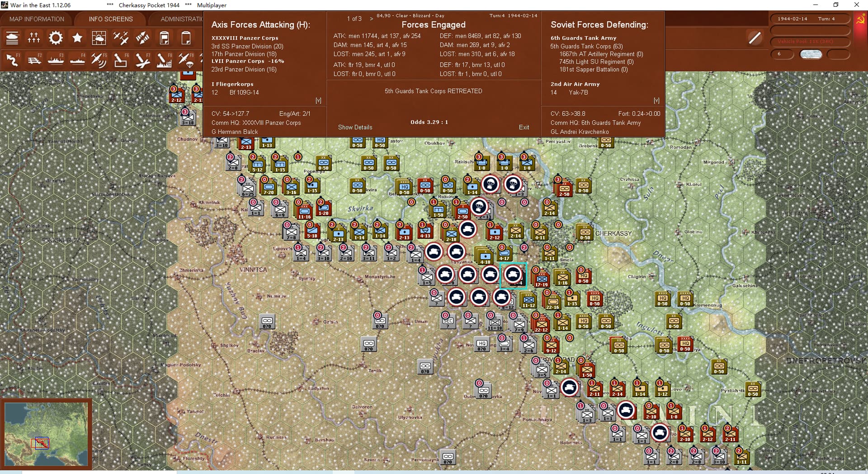868x474 pixels.
Task: Click the diagonal slash round icon
Action: (x=755, y=38)
